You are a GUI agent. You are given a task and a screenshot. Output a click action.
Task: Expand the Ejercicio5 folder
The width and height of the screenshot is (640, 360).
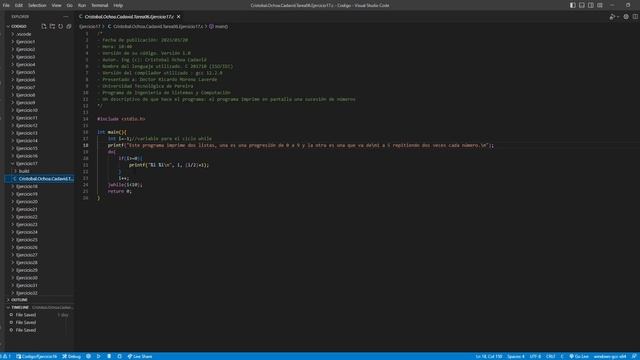(26, 72)
